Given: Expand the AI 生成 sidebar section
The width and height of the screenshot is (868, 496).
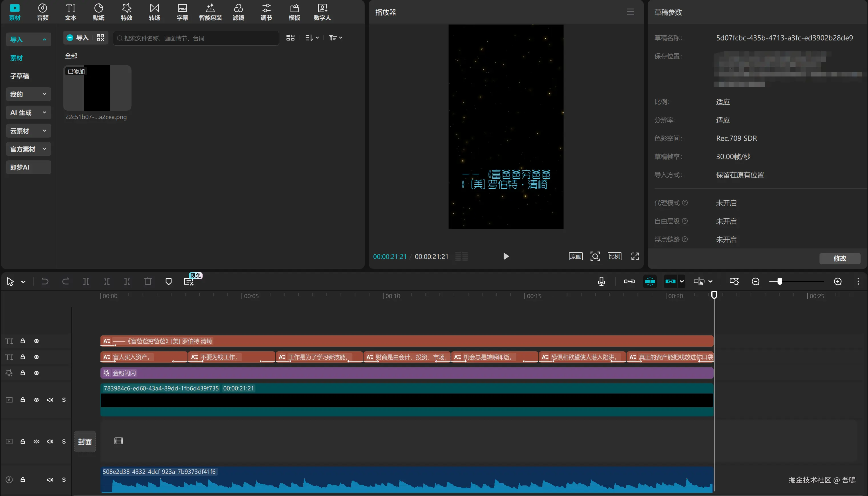Looking at the screenshot, I should tap(28, 112).
